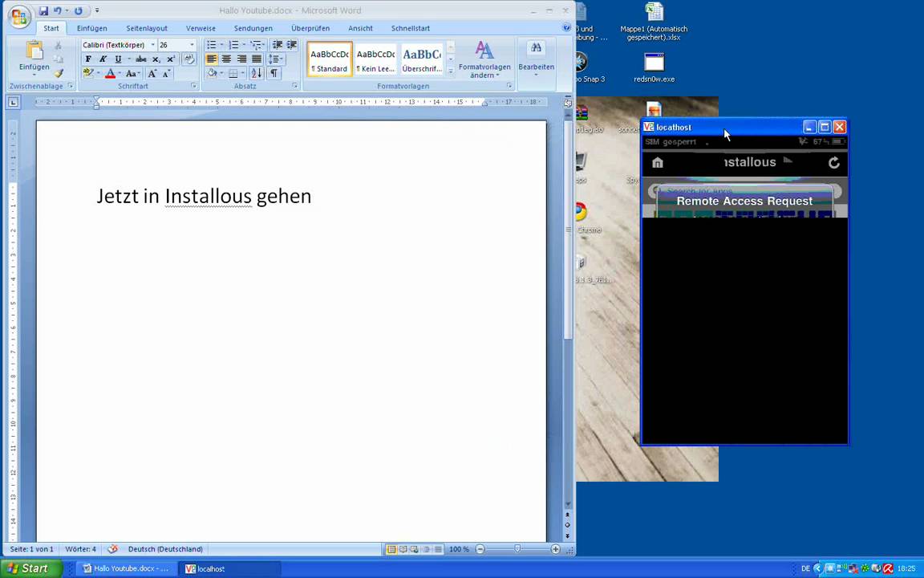Click the Wörter: 4 status entry
924x578 pixels.
tap(81, 549)
